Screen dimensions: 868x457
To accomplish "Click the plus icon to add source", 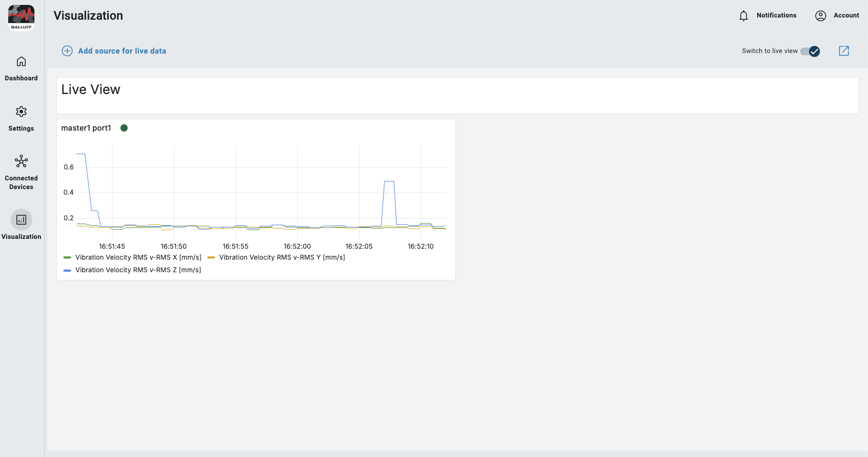I will coord(67,51).
